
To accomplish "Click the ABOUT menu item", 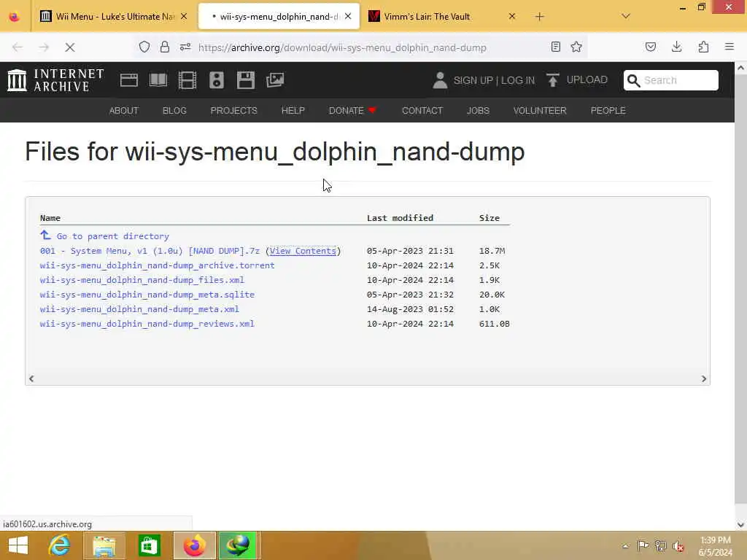I will (124, 111).
